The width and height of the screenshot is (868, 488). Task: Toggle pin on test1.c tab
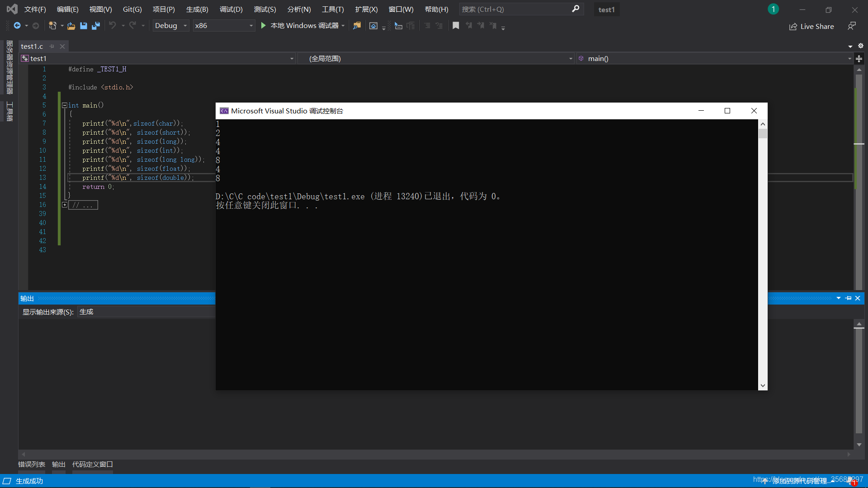point(52,46)
